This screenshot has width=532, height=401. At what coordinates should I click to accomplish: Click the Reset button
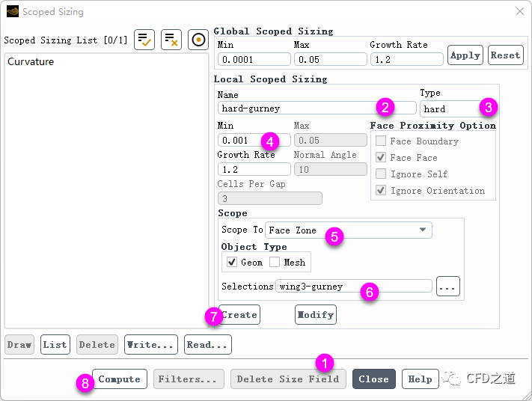point(506,55)
